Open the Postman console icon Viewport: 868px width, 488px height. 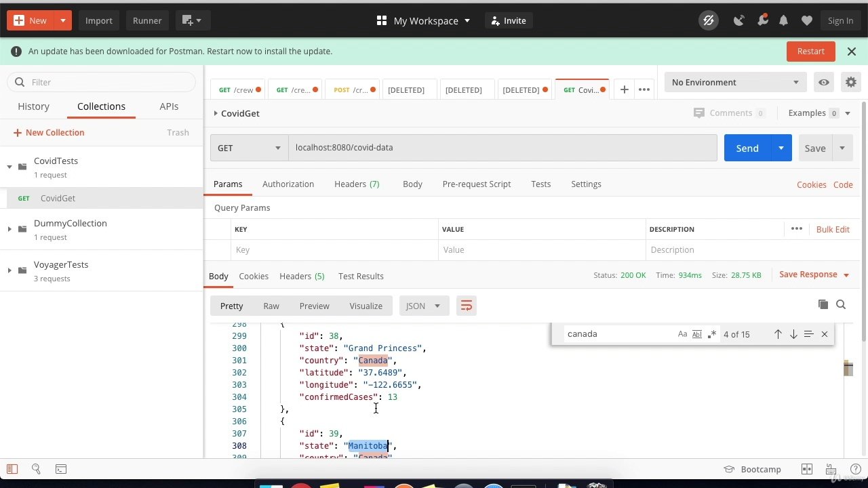pos(61,468)
